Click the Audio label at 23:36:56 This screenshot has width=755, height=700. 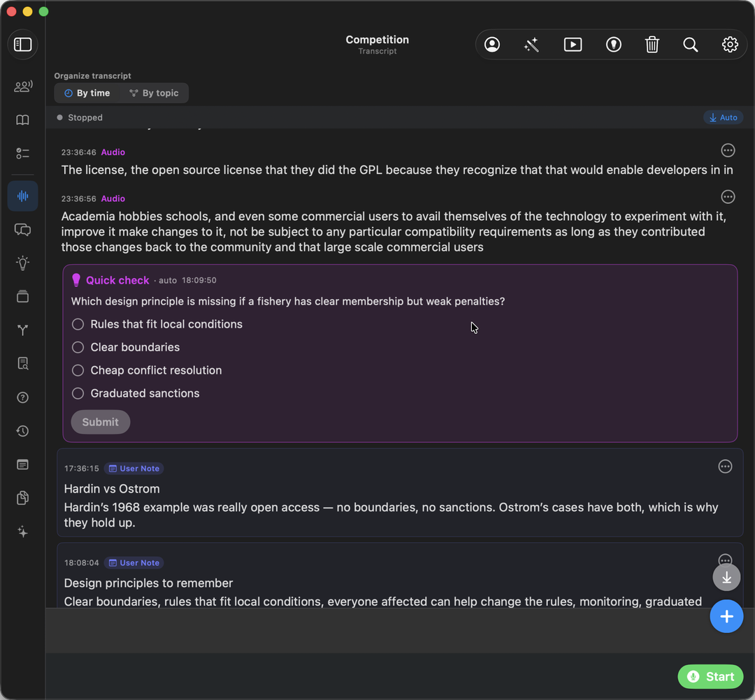point(113,198)
